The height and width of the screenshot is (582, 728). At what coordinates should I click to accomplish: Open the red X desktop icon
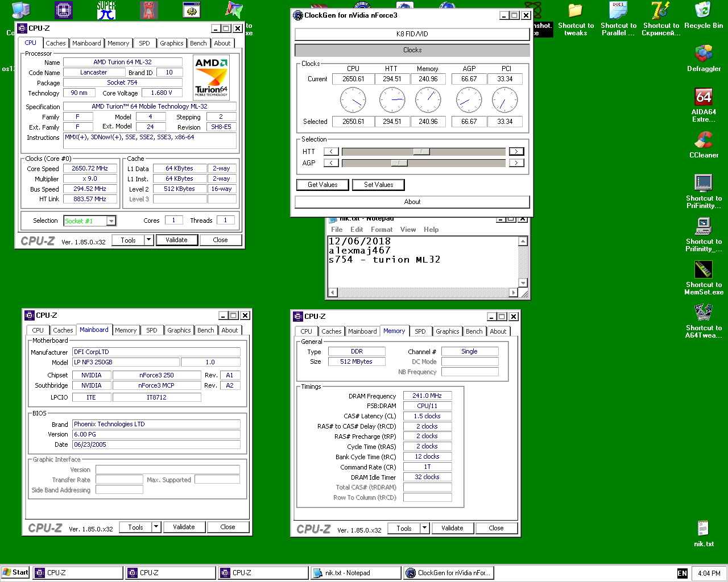(148, 10)
